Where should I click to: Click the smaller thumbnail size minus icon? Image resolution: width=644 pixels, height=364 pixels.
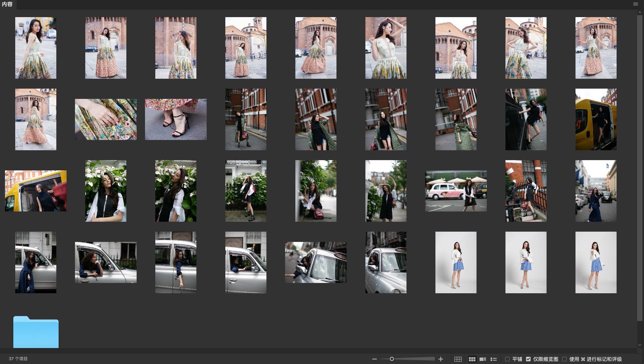tap(375, 359)
